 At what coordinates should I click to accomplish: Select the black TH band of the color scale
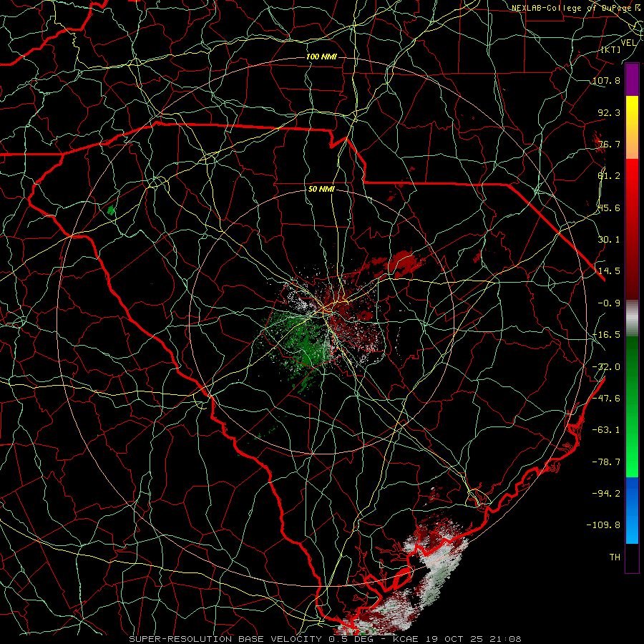tap(632, 557)
